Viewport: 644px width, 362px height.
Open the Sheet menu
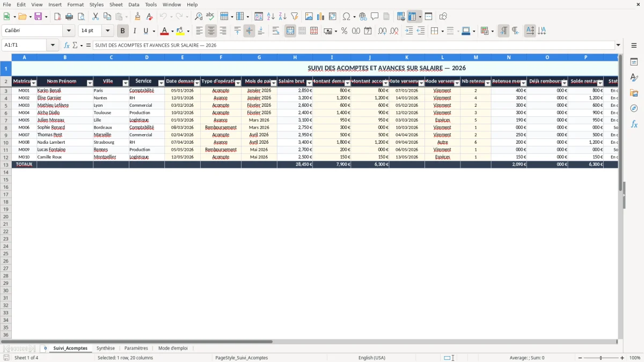tap(116, 4)
